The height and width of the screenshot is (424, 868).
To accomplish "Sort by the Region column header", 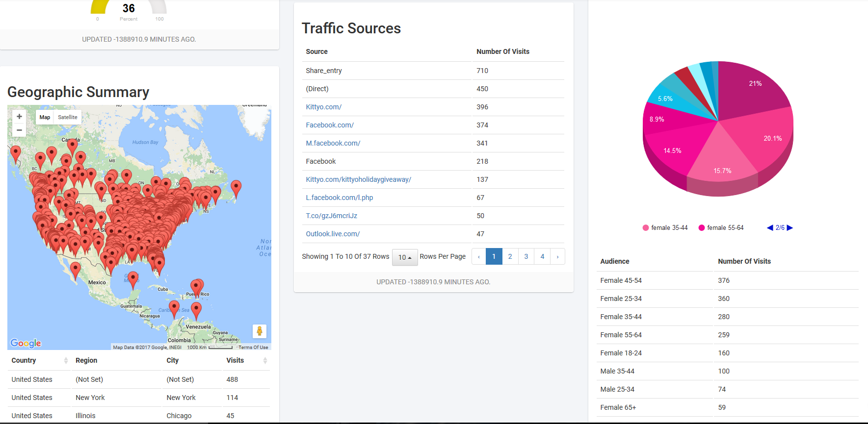I will point(86,360).
